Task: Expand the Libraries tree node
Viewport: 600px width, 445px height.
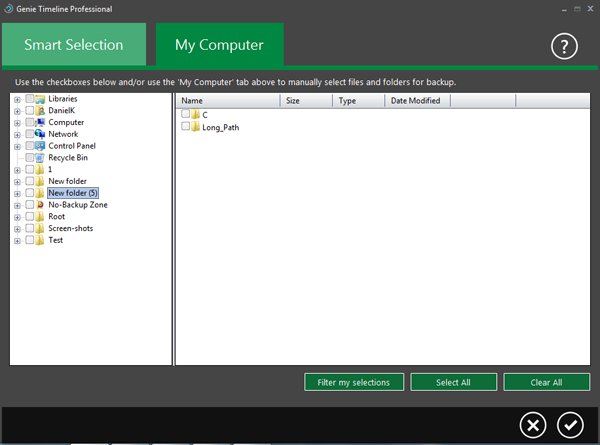Action: click(x=17, y=100)
